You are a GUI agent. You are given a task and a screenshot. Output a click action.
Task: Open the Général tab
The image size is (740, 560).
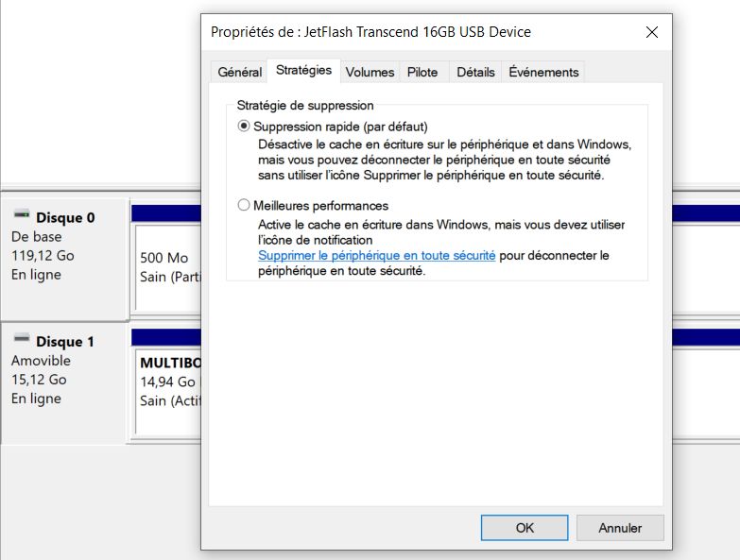(x=239, y=72)
